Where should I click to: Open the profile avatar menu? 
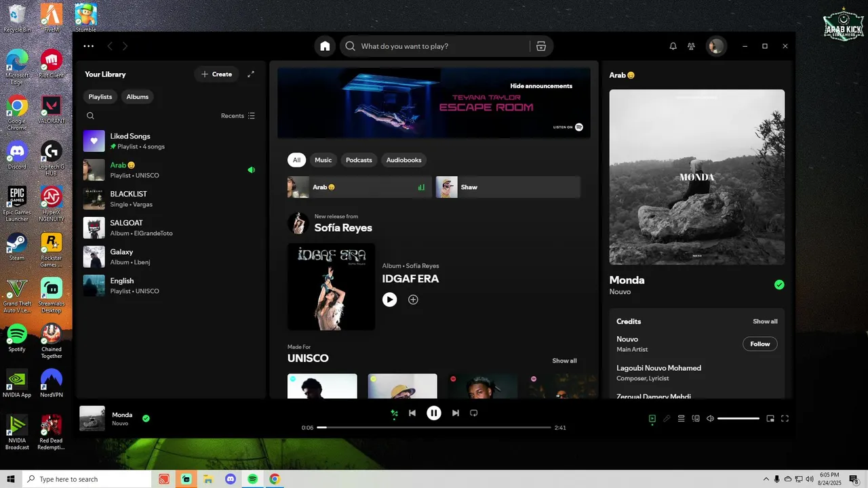[x=715, y=46]
